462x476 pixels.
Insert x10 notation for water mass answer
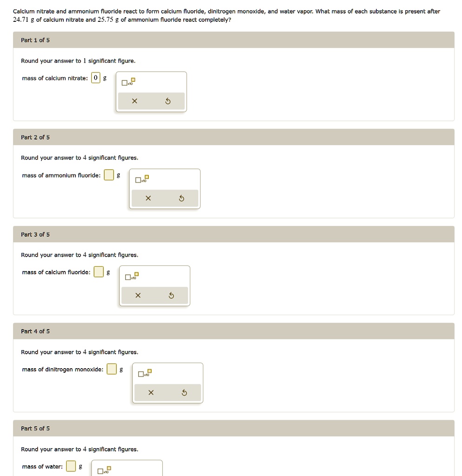point(104,470)
